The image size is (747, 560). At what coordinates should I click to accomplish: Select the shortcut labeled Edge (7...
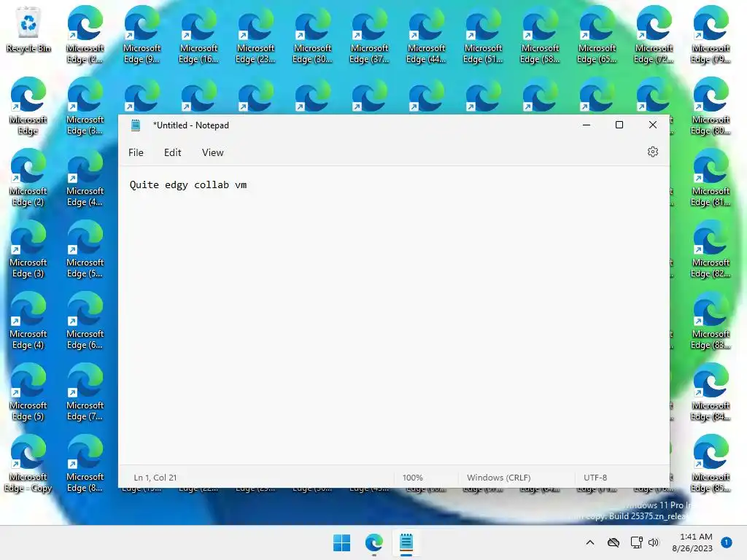(x=85, y=392)
